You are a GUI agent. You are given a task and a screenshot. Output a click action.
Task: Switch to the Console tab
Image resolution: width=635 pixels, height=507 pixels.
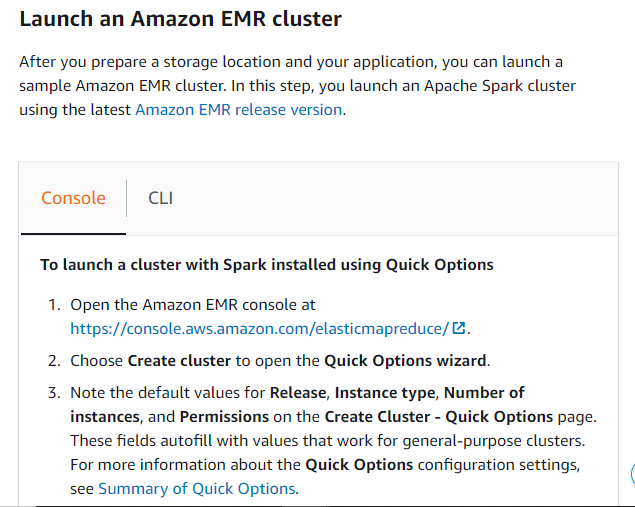(x=73, y=198)
